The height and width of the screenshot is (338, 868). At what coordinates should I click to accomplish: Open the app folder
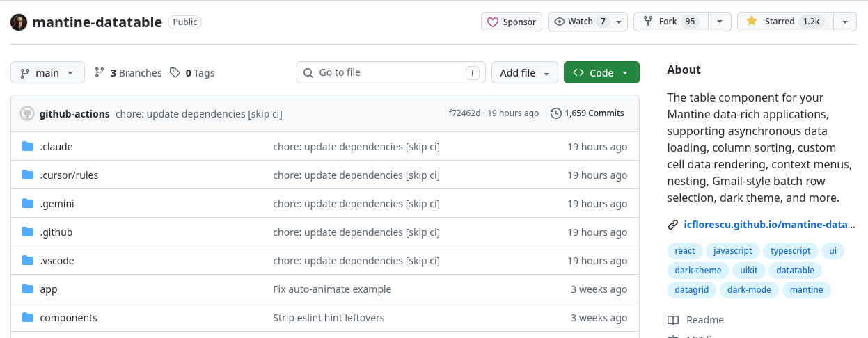pos(49,289)
